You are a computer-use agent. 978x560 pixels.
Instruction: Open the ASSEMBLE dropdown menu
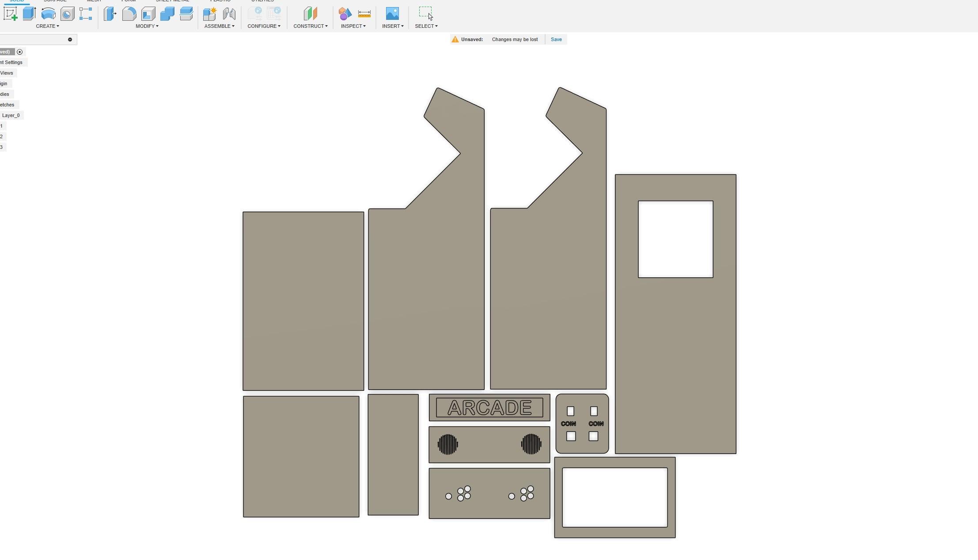[x=220, y=26]
